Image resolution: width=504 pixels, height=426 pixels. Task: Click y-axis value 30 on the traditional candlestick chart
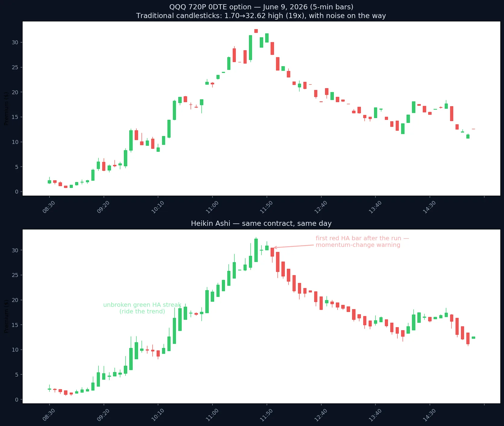click(x=15, y=42)
